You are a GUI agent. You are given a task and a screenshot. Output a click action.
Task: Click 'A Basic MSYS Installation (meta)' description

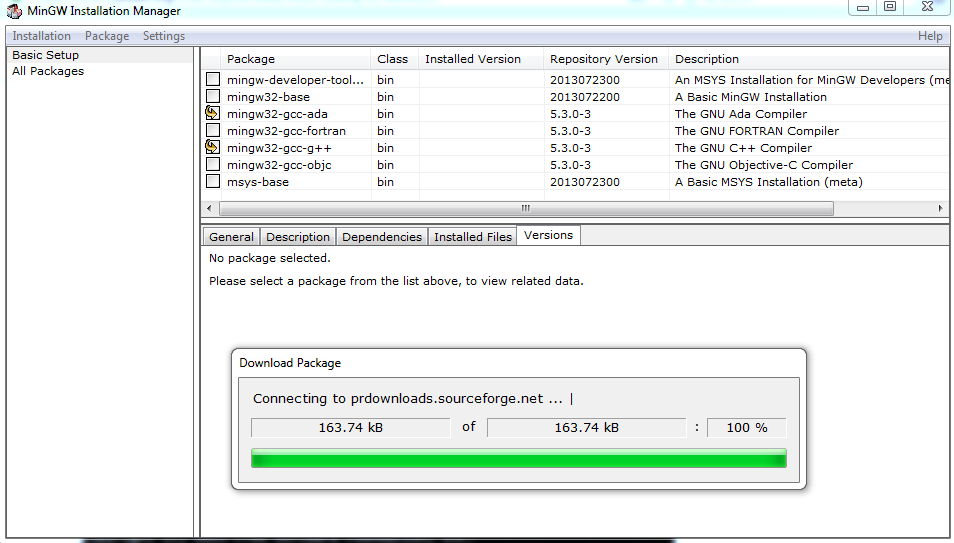pos(768,182)
